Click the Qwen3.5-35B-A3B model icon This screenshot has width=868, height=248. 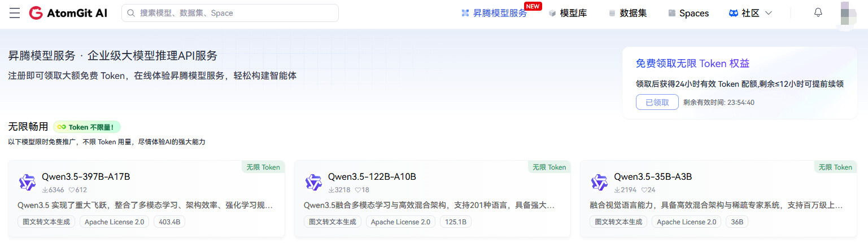599,182
